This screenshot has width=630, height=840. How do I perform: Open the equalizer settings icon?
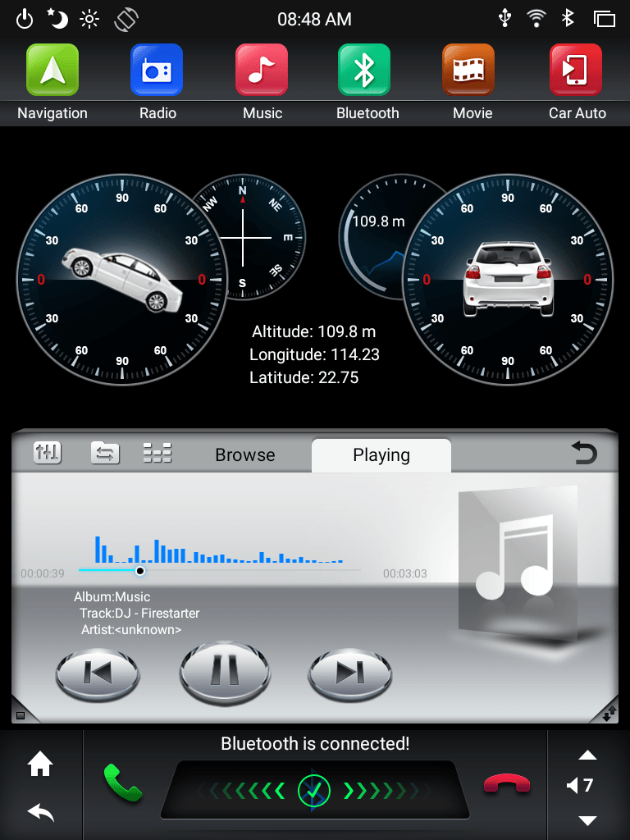tap(48, 452)
